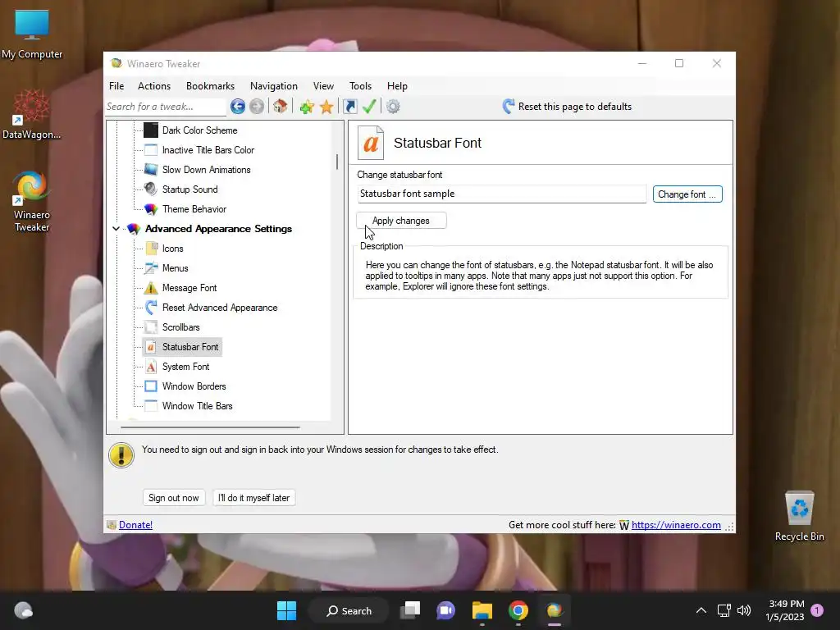The image size is (840, 630).
Task: Open the https://winaero.com link
Action: (x=676, y=525)
